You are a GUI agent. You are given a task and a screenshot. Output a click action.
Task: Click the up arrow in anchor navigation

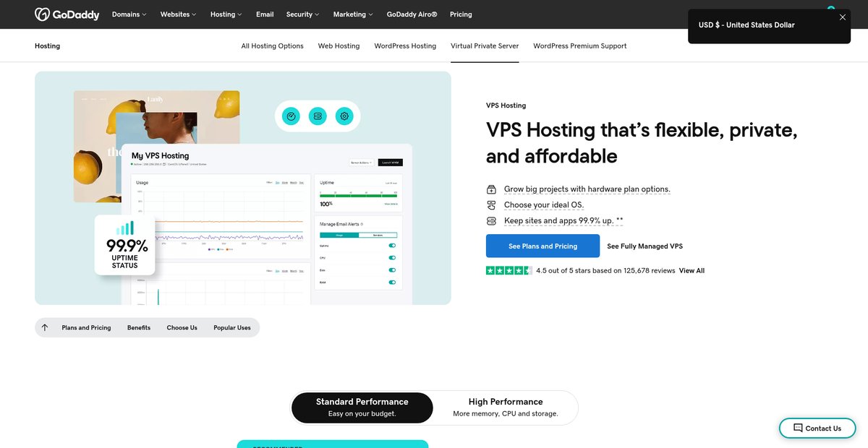pos(45,327)
